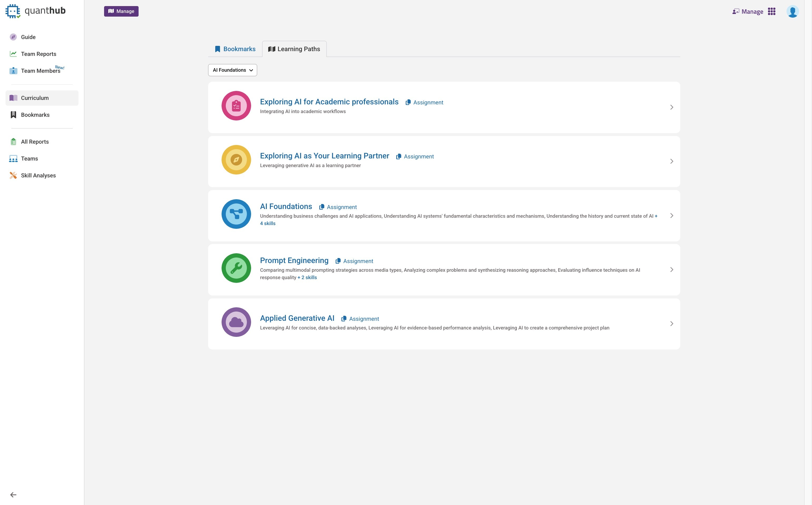
Task: Expand the Prompt Engineering row chevron
Action: (671, 270)
